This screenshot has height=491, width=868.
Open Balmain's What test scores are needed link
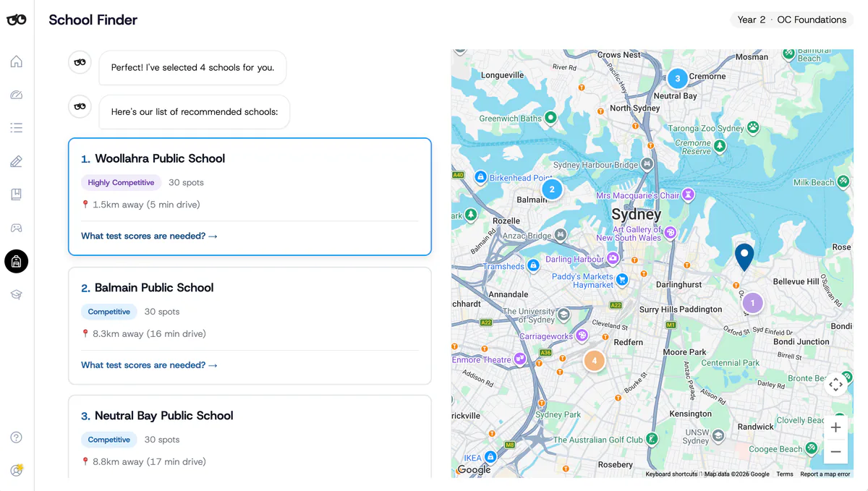[149, 365]
